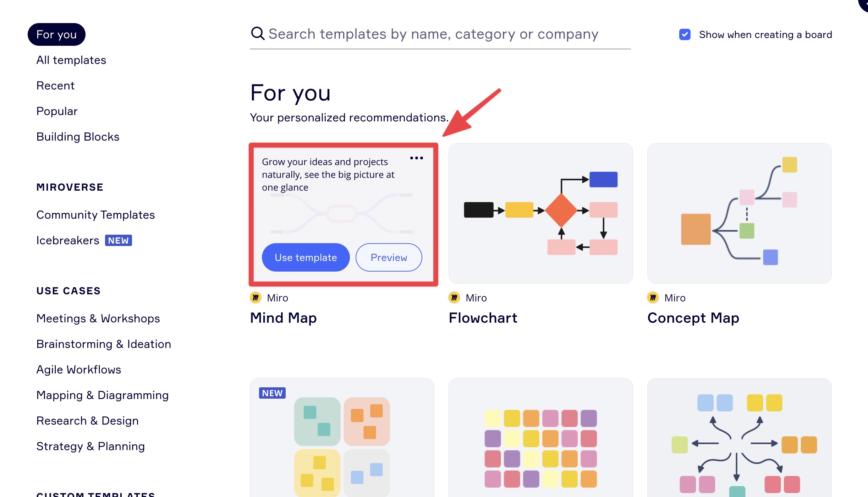Click the search magnifier icon
Image resolution: width=868 pixels, height=497 pixels.
point(258,34)
